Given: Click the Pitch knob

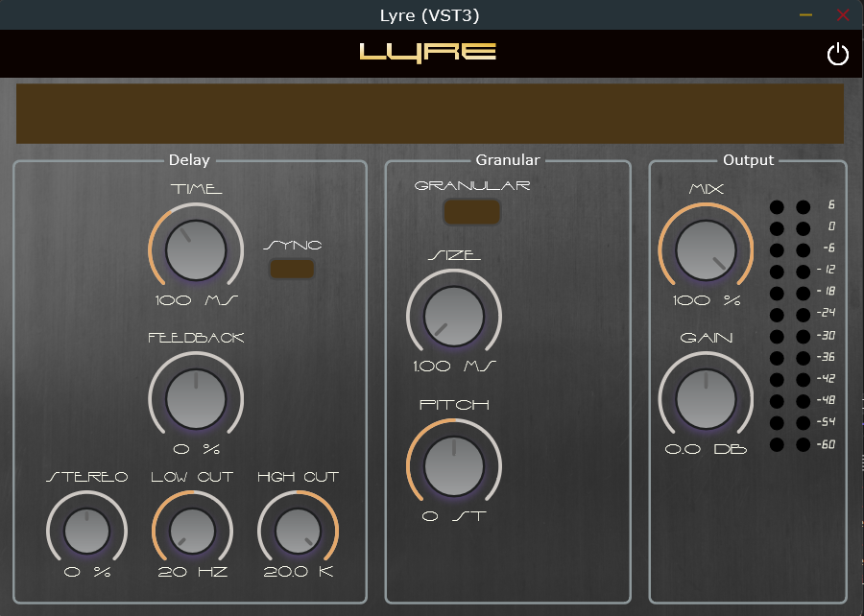Looking at the screenshot, I should (454, 466).
